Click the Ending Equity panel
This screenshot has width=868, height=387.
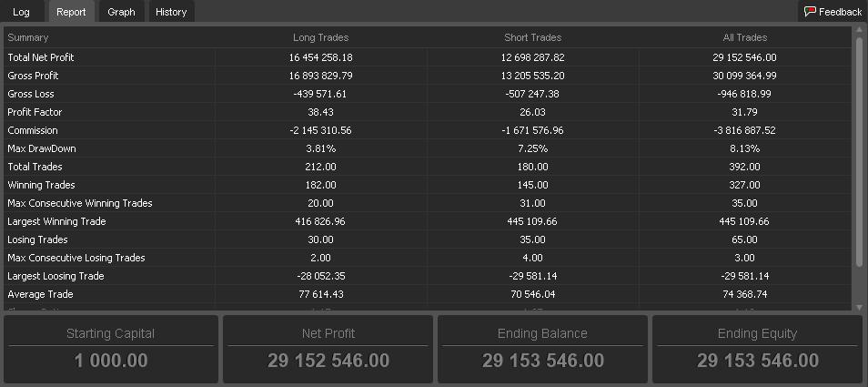pos(757,350)
